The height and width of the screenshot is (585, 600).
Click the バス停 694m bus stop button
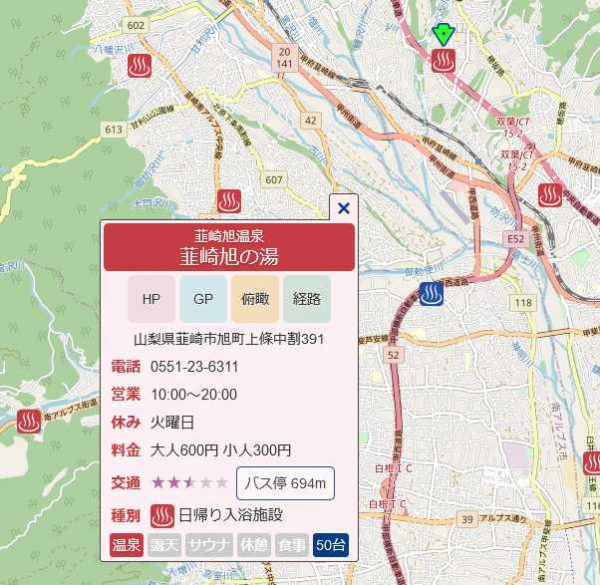285,483
